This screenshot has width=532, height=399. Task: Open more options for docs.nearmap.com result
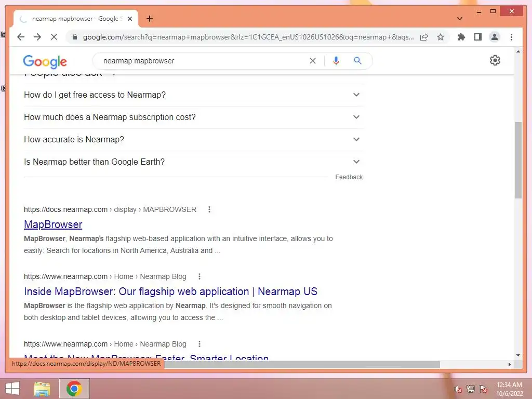[x=209, y=209]
